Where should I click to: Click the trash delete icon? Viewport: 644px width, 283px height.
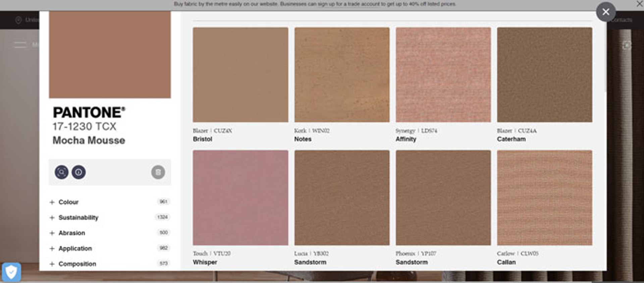(x=158, y=172)
